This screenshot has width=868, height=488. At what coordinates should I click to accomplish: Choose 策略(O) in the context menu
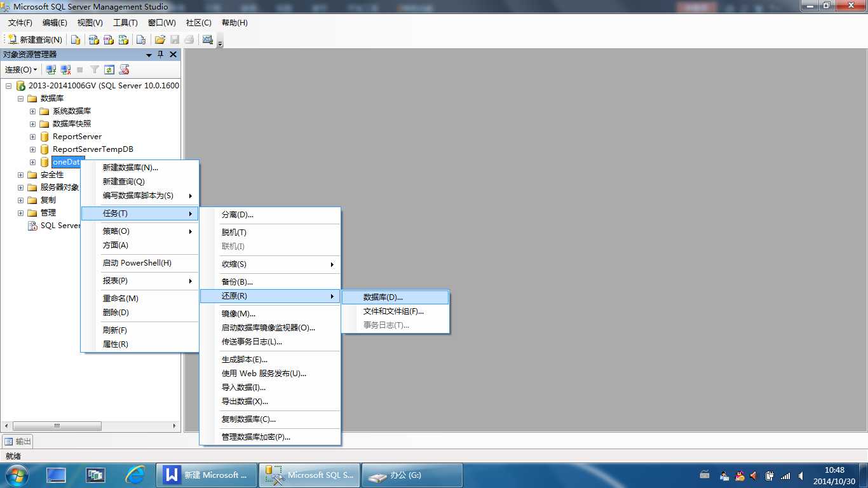click(x=140, y=231)
